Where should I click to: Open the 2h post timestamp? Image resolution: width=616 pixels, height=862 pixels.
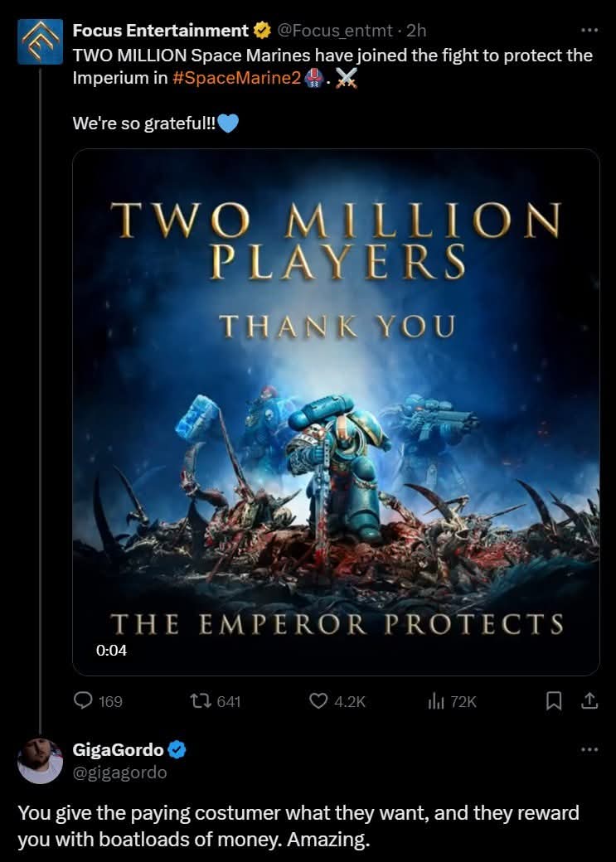click(x=416, y=31)
